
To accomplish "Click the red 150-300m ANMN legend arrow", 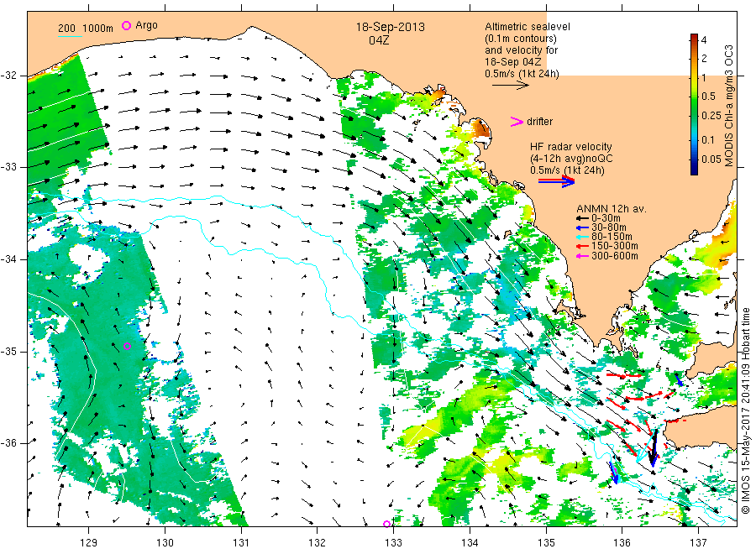I will click(583, 246).
